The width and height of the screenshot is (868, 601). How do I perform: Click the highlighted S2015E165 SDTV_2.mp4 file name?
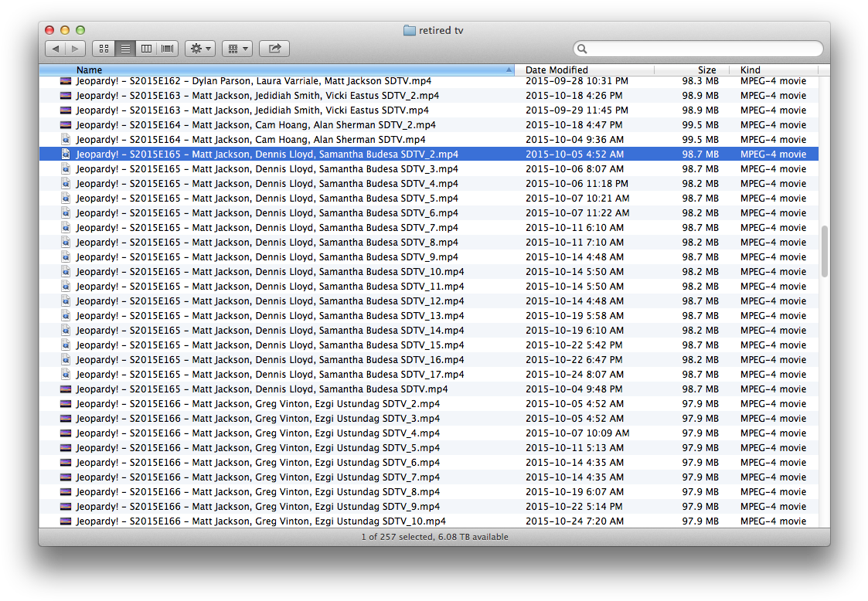tap(267, 154)
